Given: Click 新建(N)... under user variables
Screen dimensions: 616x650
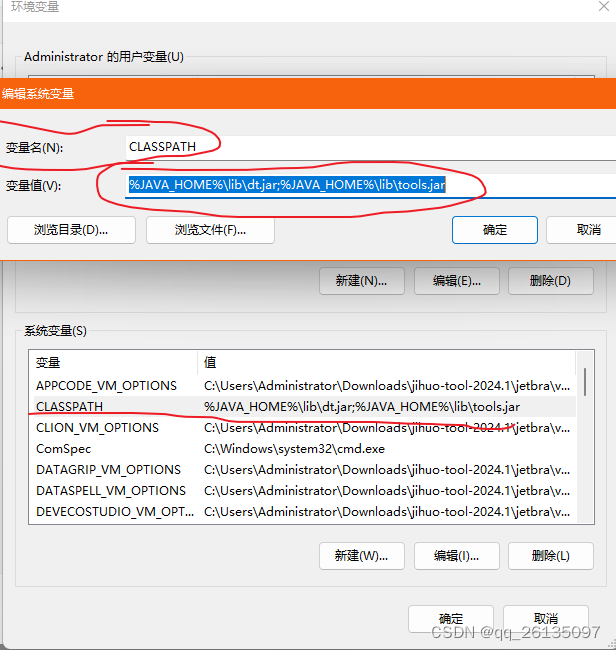Looking at the screenshot, I should [x=361, y=281].
